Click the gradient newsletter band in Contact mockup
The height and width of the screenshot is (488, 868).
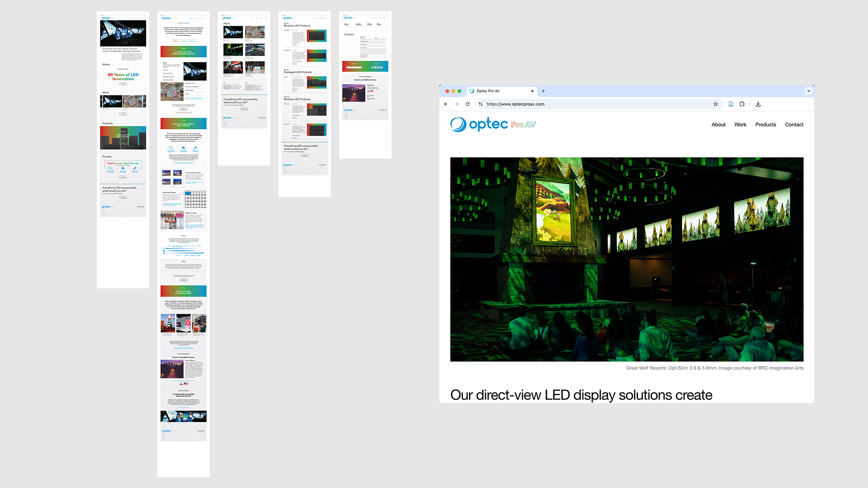365,66
